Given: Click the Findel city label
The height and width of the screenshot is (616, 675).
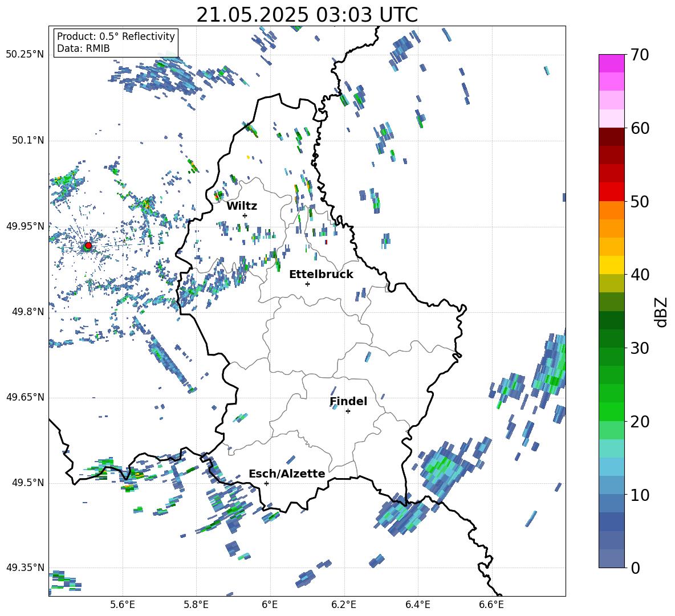Looking at the screenshot, I should pos(348,401).
